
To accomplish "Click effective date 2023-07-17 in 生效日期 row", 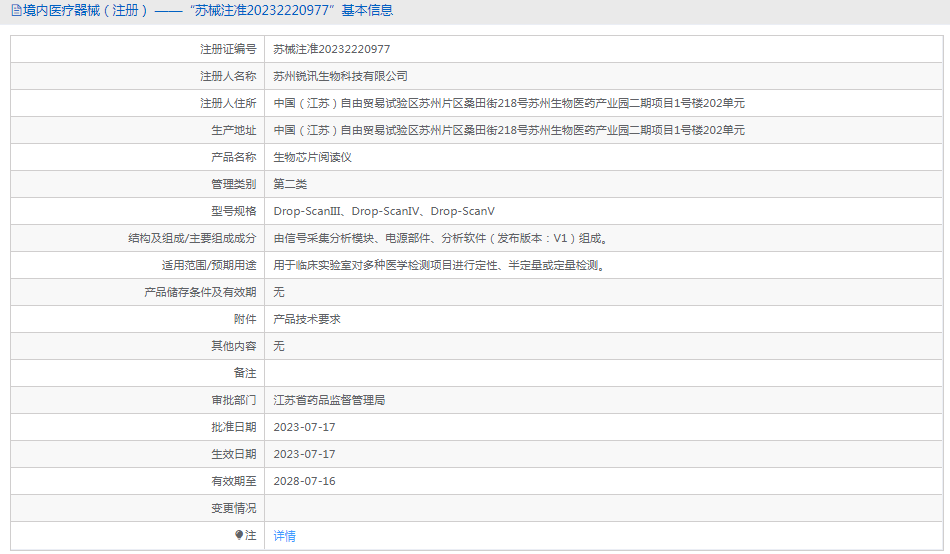I will tap(304, 454).
